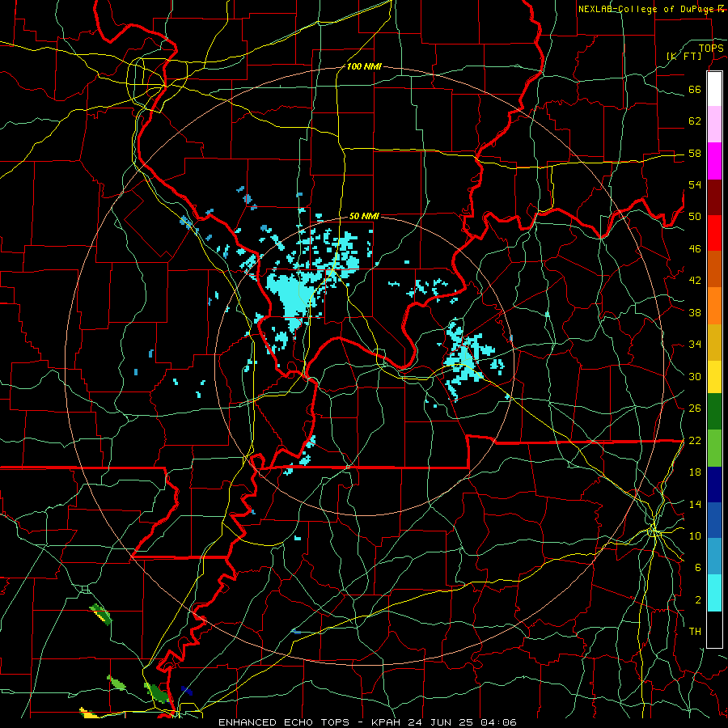
Task: Click the small navy echo near bottom
Action: (x=187, y=691)
